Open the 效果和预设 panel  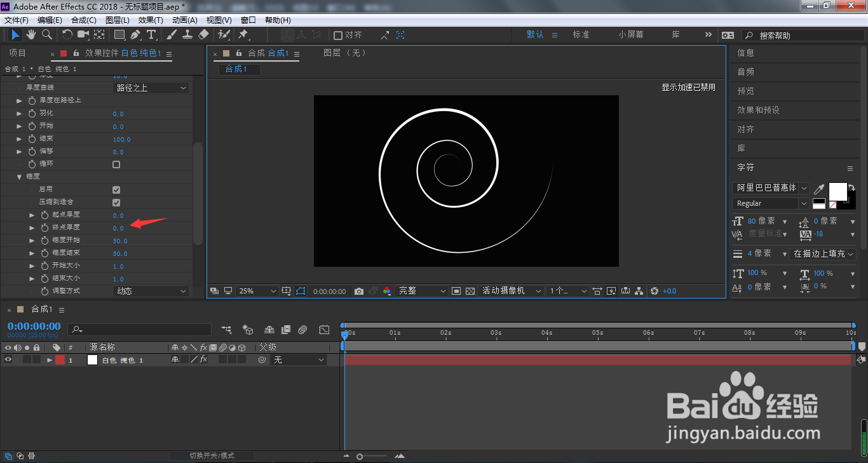click(758, 110)
